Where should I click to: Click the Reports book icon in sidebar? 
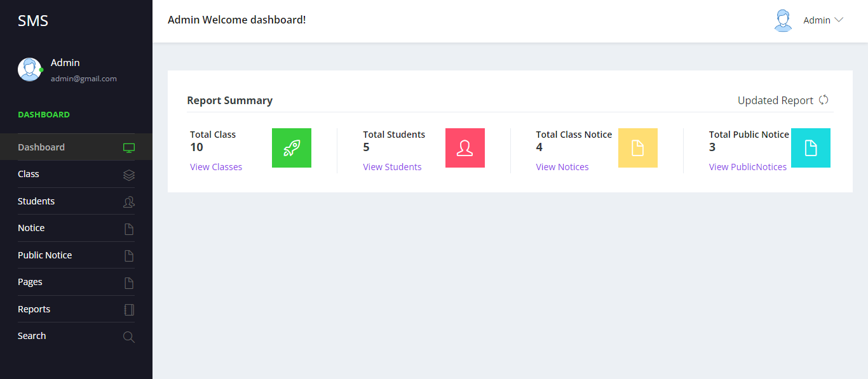coord(129,309)
